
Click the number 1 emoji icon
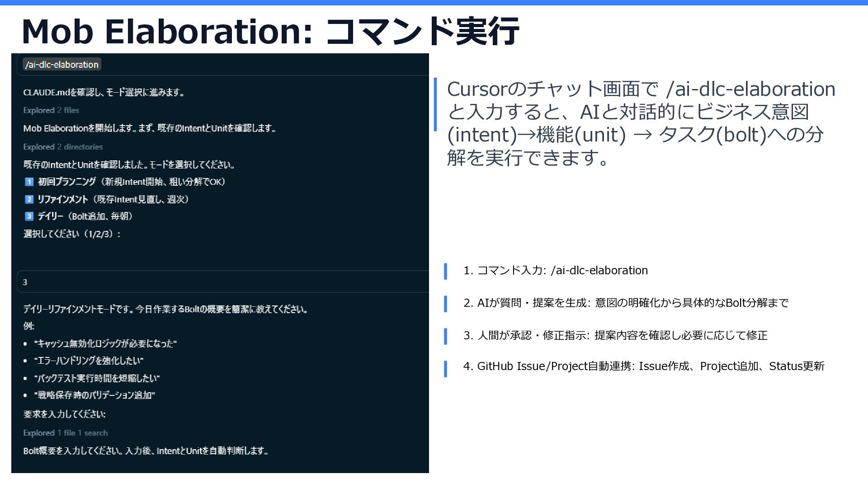(29, 182)
